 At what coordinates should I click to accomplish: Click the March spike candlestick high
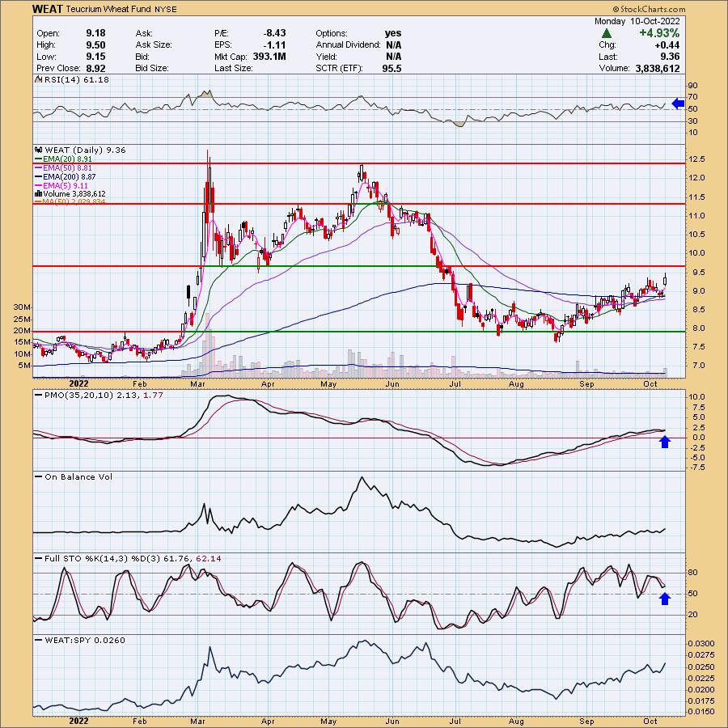pos(208,153)
